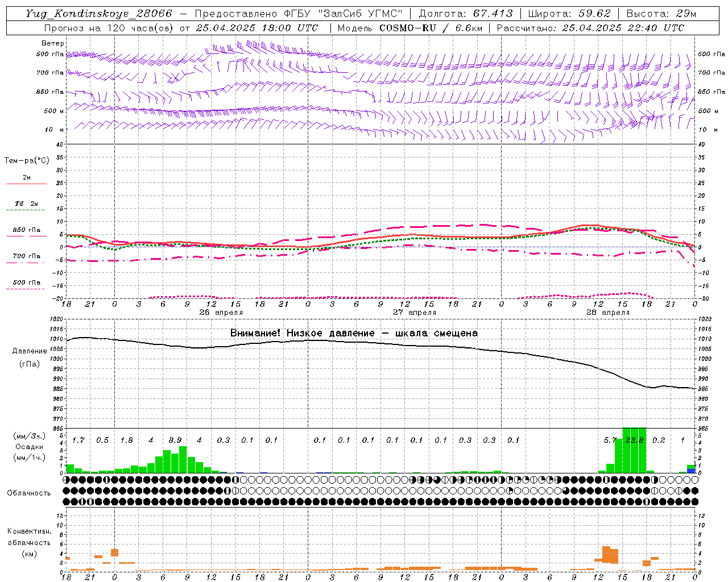Click the 'Долгота: 67.413' longitude value
The height and width of the screenshot is (582, 728).
pos(466,14)
